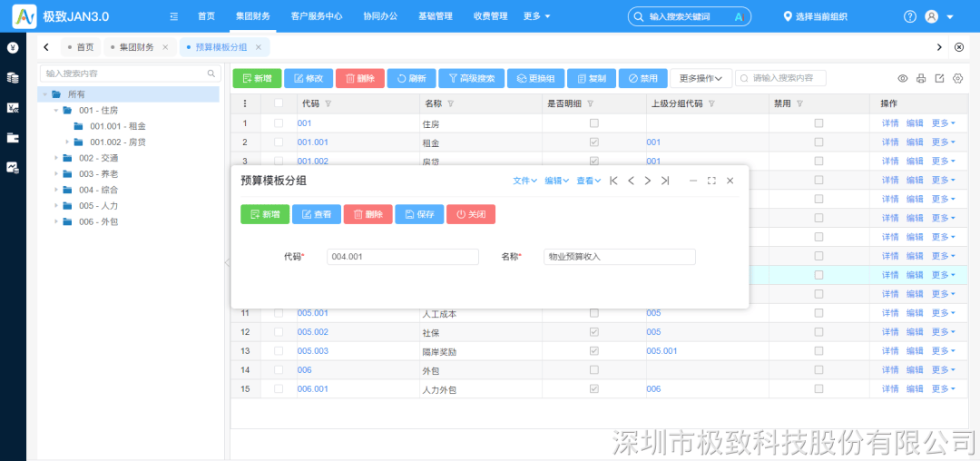The height and width of the screenshot is (461, 980).
Task: Click the 复制 button
Action: (x=592, y=78)
